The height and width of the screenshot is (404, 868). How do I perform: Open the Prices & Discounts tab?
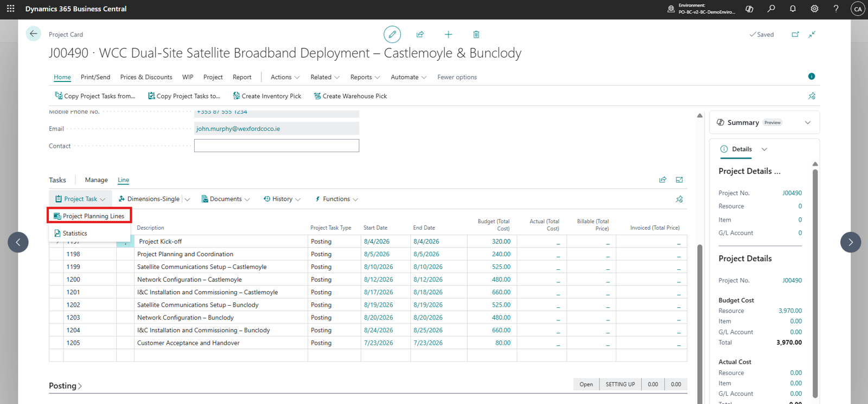146,77
